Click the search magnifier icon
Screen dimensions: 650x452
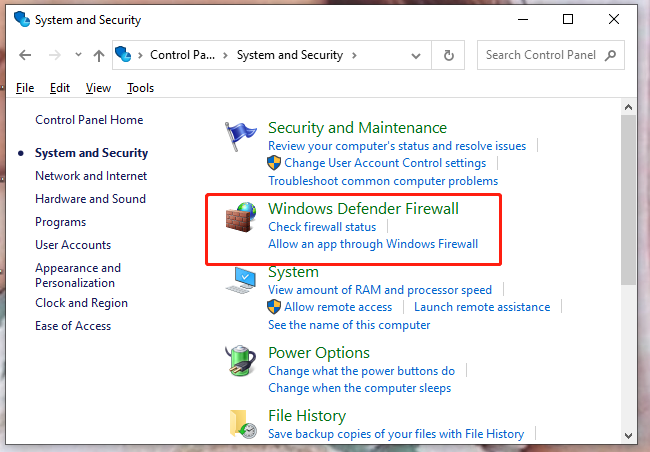610,55
